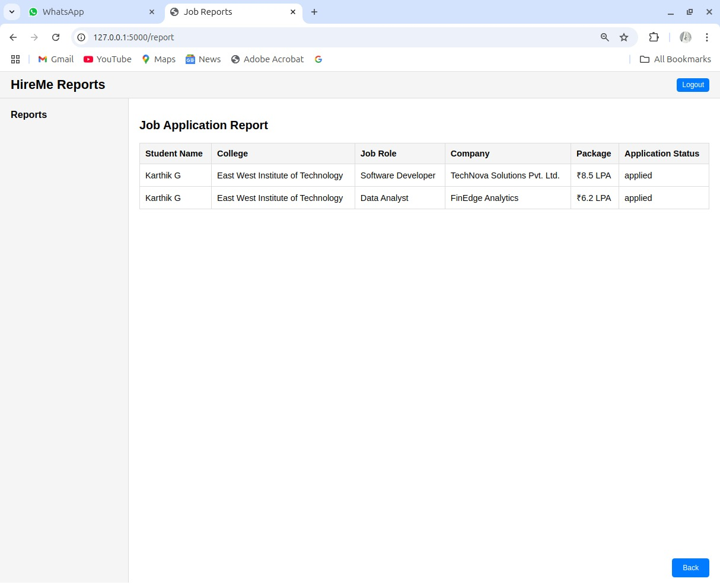Open the Google bookmark icon

click(318, 59)
